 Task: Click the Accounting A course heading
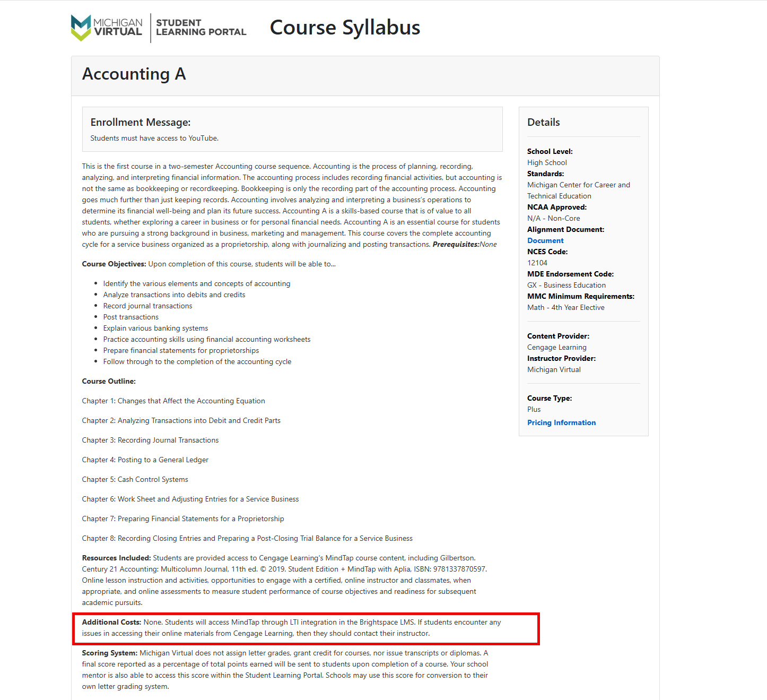134,74
